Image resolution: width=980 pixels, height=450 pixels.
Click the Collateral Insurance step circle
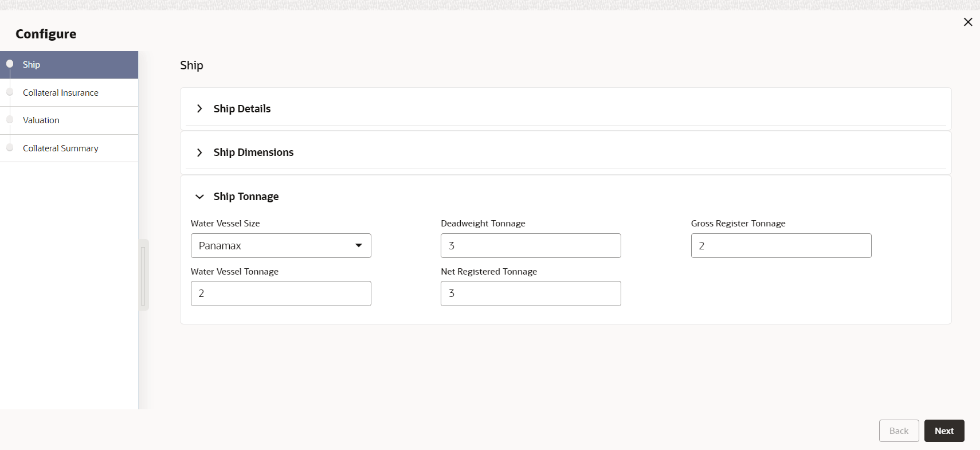pos(10,92)
